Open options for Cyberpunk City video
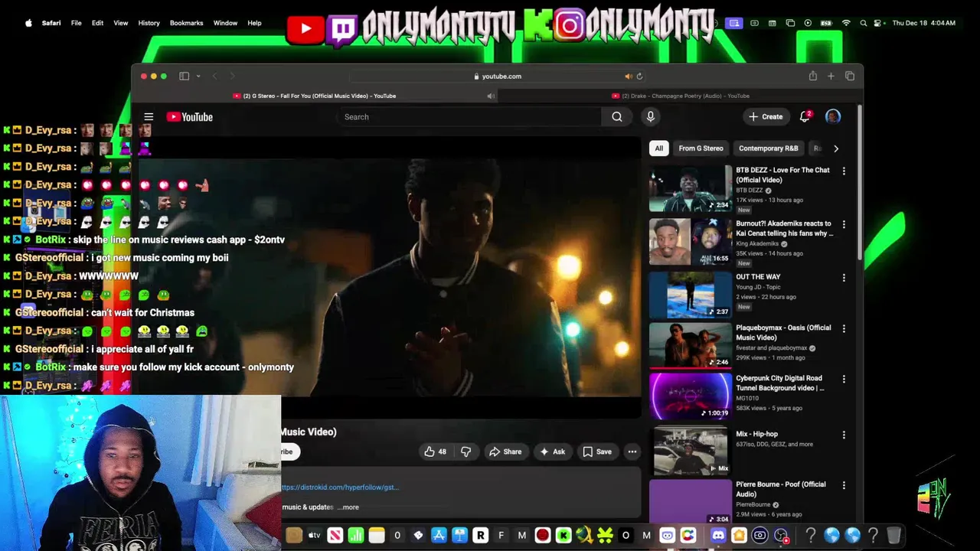 point(844,379)
